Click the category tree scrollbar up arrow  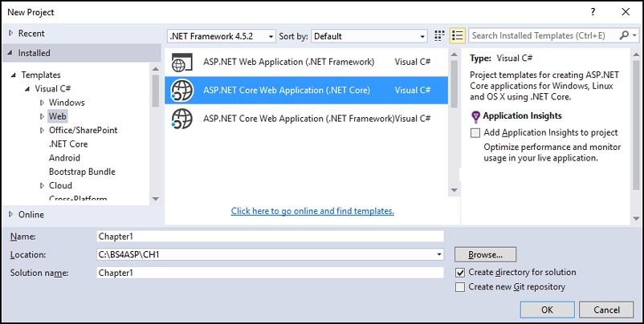click(155, 68)
